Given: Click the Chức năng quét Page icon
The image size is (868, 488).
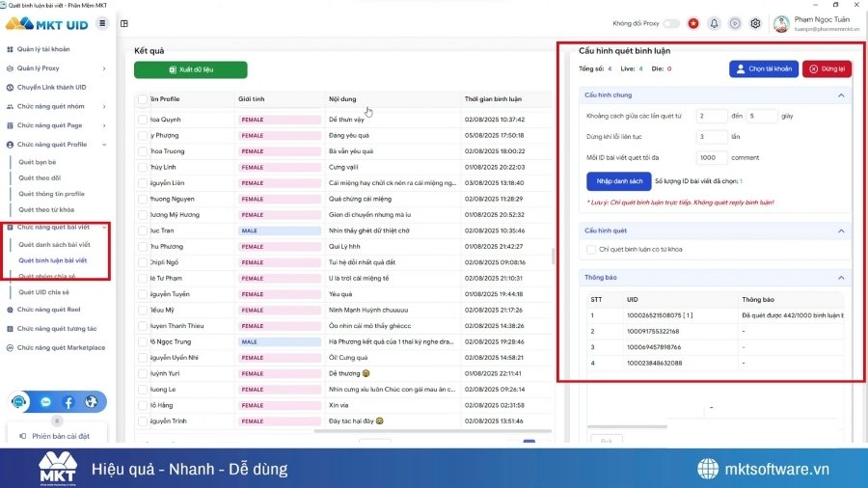Looking at the screenshot, I should click(x=10, y=125).
